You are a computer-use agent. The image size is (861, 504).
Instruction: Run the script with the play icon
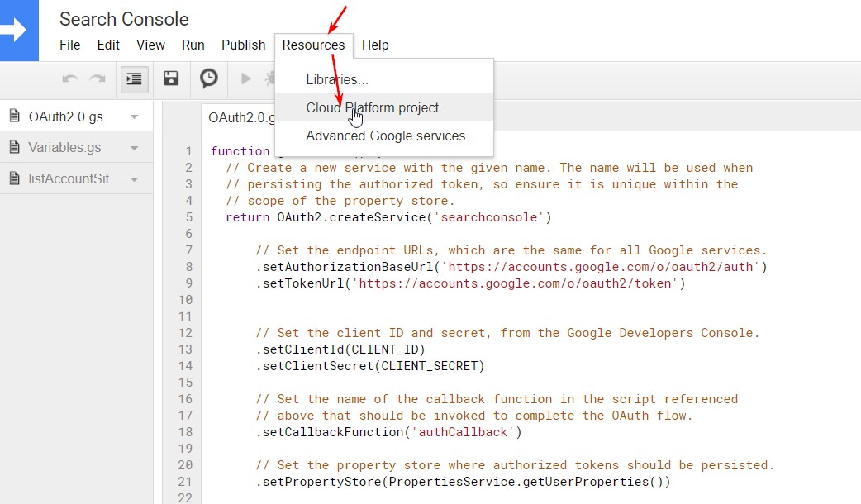[246, 79]
